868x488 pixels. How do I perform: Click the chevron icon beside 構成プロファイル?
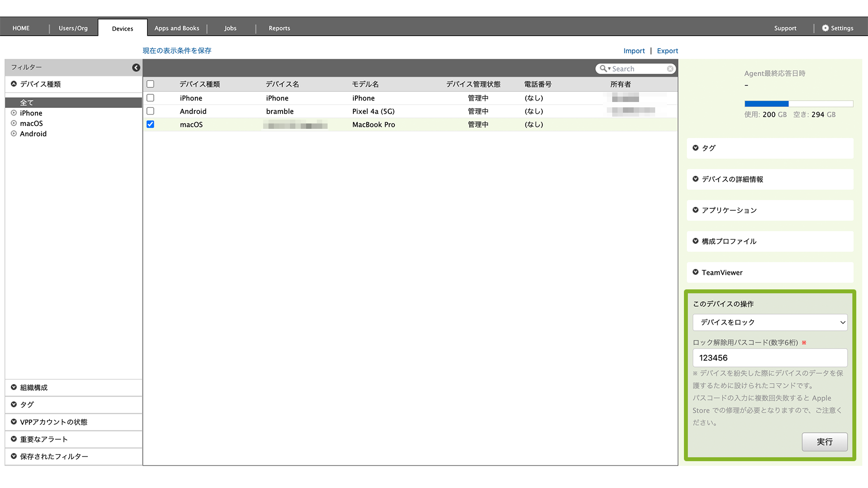(696, 241)
